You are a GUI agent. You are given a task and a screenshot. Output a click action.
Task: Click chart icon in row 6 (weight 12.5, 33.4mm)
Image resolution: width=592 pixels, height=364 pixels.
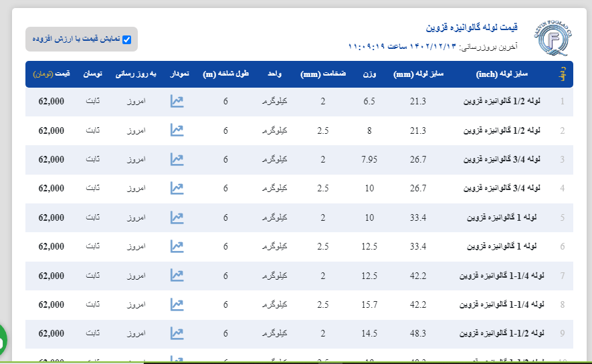point(177,247)
